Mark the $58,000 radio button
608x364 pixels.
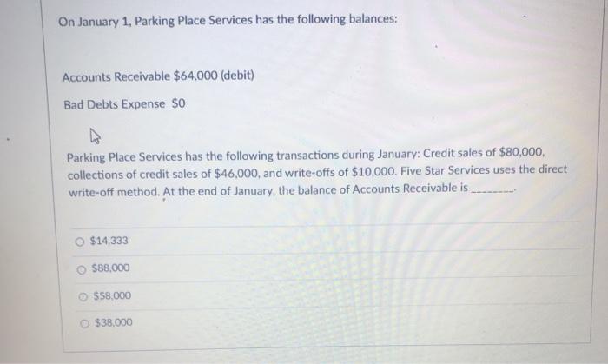tap(83, 297)
